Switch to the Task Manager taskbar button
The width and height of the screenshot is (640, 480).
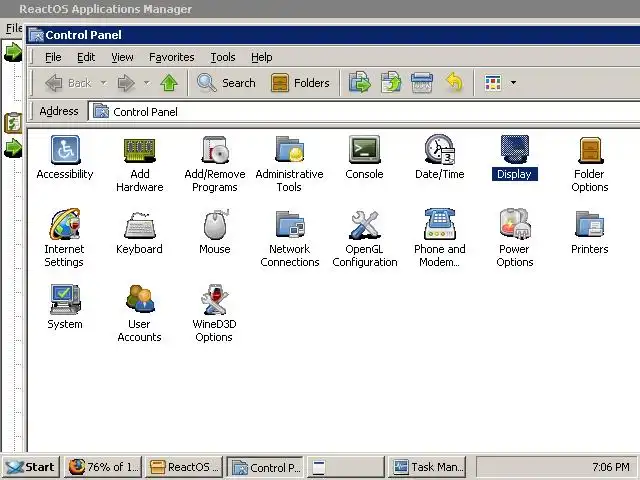pyautogui.click(x=427, y=467)
